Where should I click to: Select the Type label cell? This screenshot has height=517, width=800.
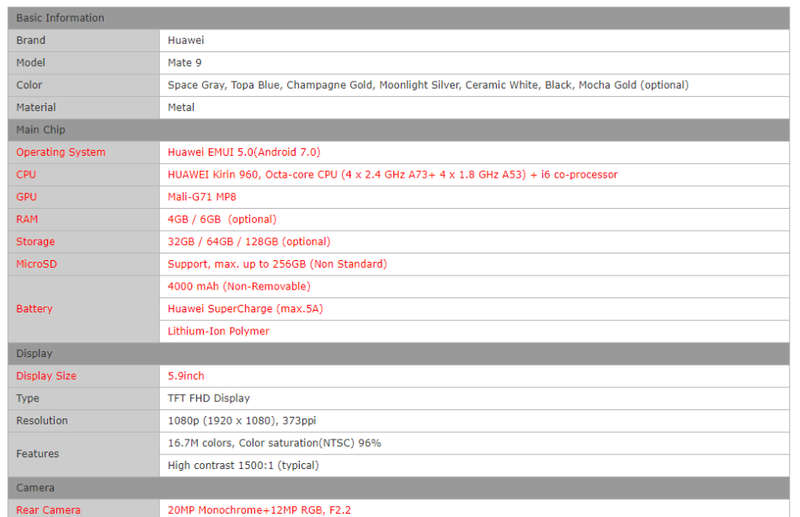[84, 399]
